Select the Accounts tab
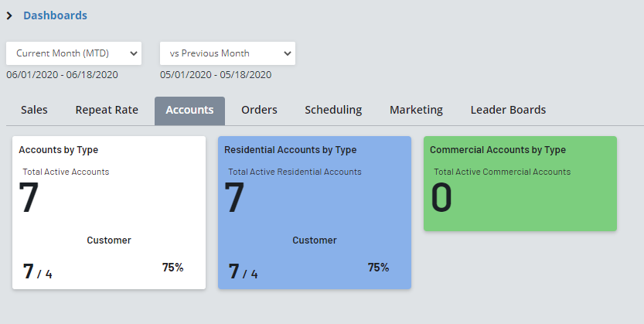The width and height of the screenshot is (644, 324). (x=189, y=110)
